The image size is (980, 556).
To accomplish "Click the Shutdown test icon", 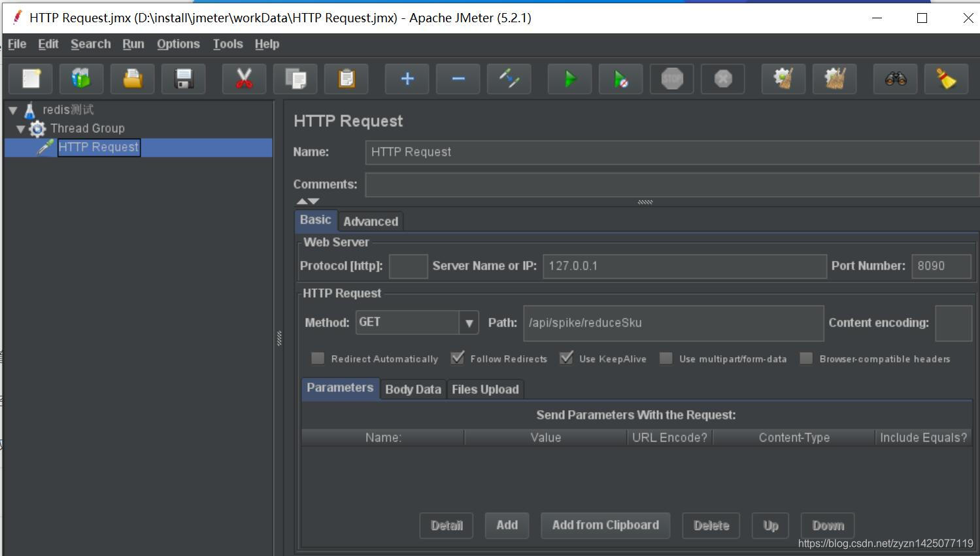I will 722,79.
